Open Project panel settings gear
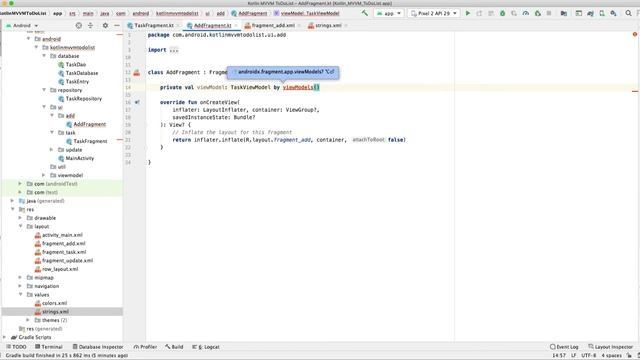Image resolution: width=640 pixels, height=360 pixels. 105,25
